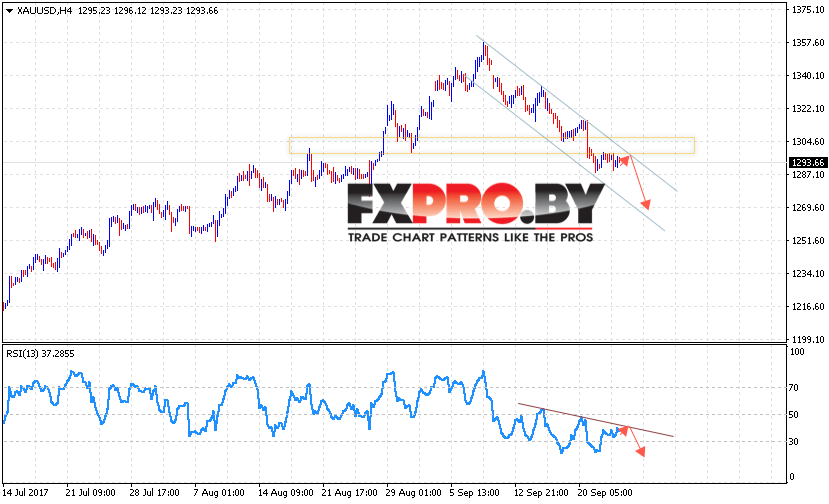
Task: Click the 5 Sep 13:00 time label
Action: [x=474, y=492]
